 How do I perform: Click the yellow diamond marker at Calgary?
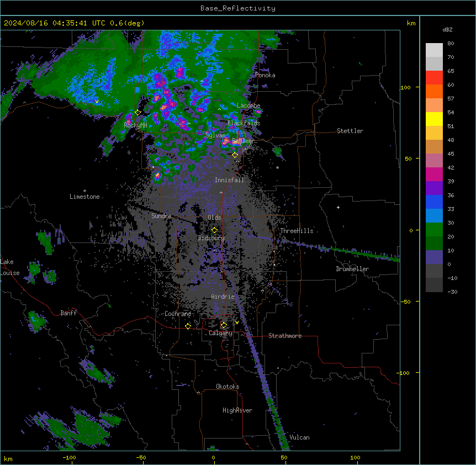224,325
